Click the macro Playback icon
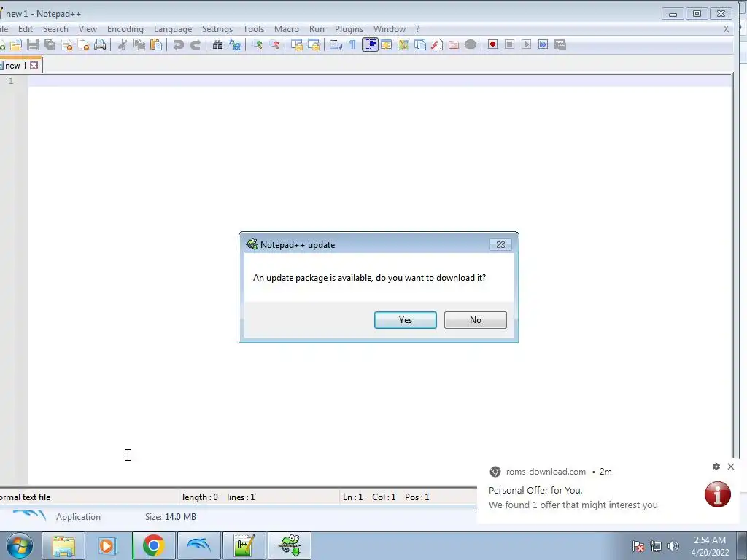Viewport: 747px width, 560px height. [527, 44]
